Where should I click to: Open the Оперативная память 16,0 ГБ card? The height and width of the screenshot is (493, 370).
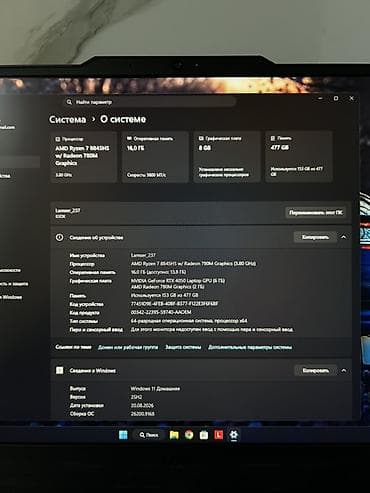pos(155,157)
